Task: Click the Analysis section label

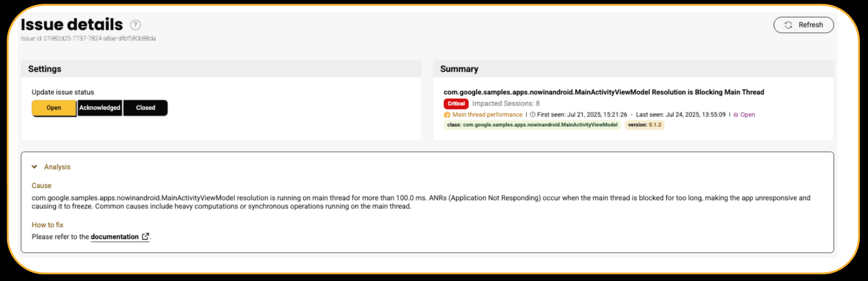Action: click(x=57, y=167)
